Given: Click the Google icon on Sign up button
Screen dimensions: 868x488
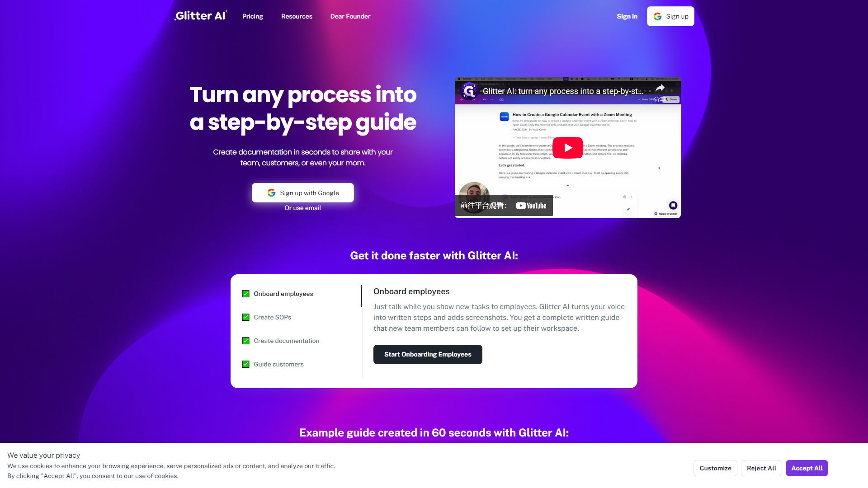Looking at the screenshot, I should [x=658, y=16].
